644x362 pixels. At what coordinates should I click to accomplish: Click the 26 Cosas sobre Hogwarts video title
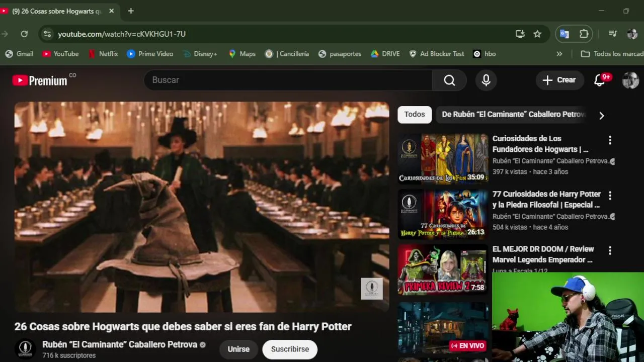pos(183,326)
